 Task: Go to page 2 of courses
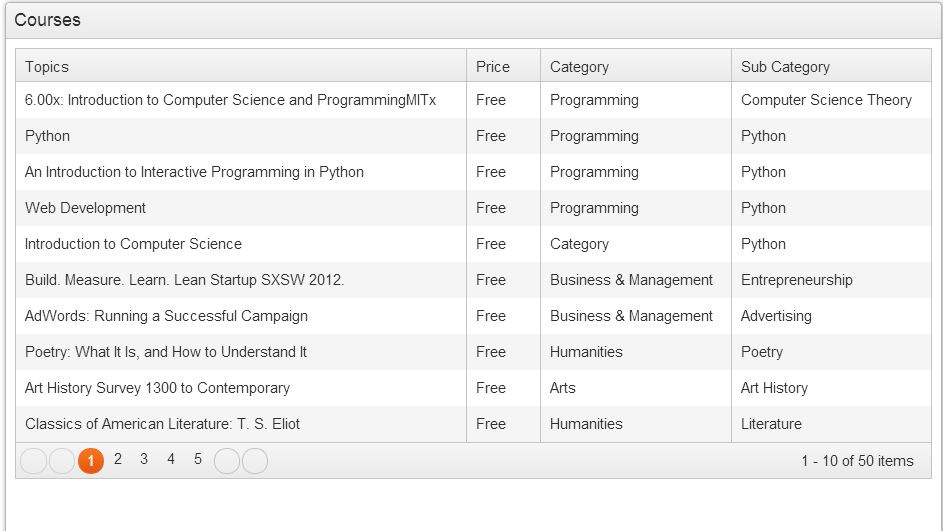118,460
